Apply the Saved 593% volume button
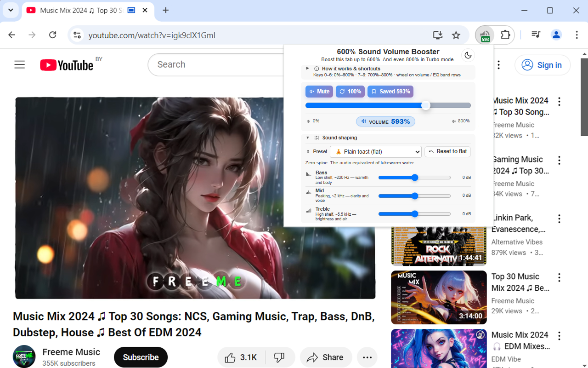Viewport: 588px width, 368px height. pyautogui.click(x=390, y=92)
